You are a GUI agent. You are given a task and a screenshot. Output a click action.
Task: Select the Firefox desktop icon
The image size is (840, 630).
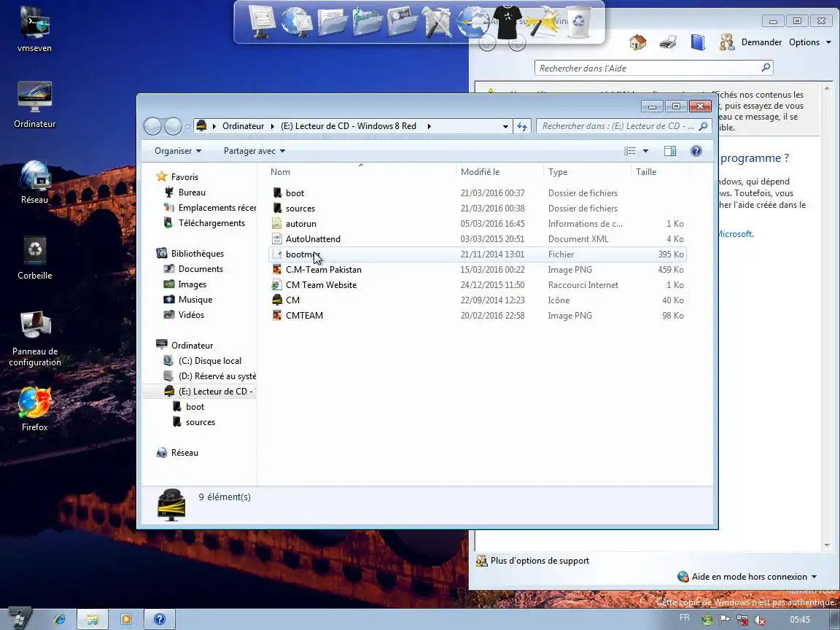coord(34,409)
